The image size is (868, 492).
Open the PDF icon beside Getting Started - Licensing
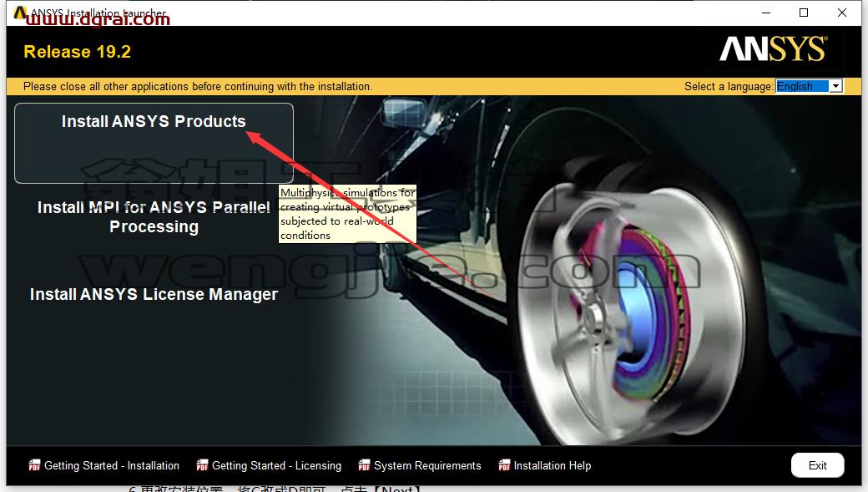pyautogui.click(x=202, y=465)
